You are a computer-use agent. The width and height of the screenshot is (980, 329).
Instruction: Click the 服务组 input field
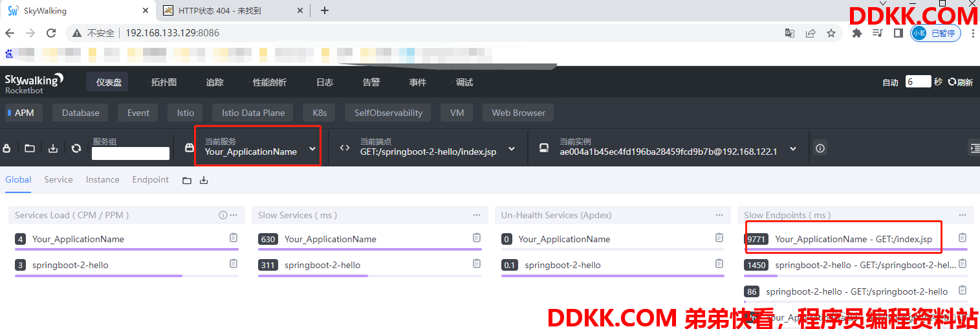point(131,153)
